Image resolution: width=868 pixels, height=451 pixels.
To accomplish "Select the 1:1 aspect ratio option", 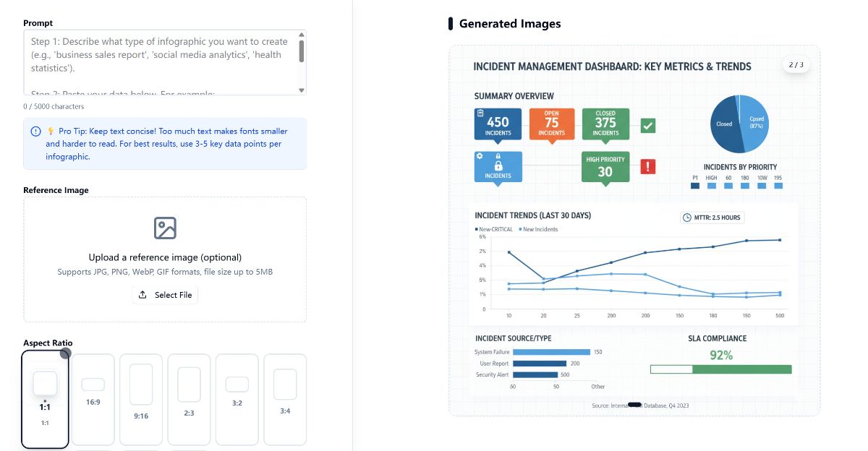I will coord(45,399).
